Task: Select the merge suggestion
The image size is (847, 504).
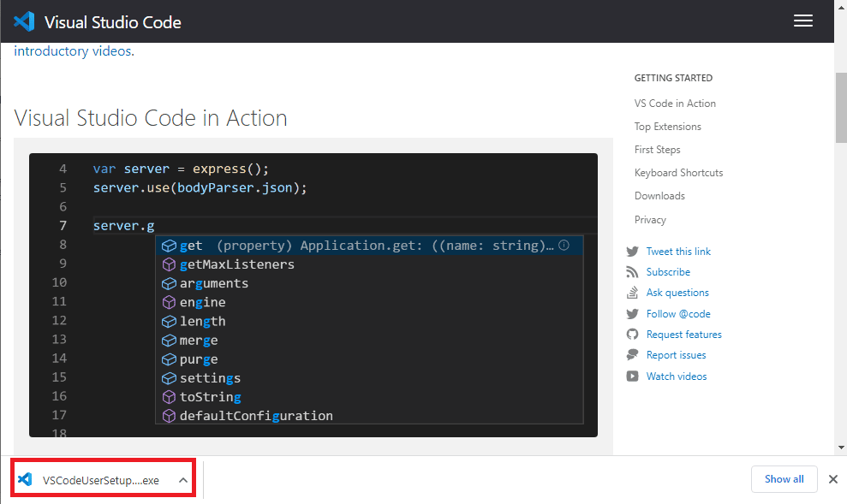Action: point(369,340)
